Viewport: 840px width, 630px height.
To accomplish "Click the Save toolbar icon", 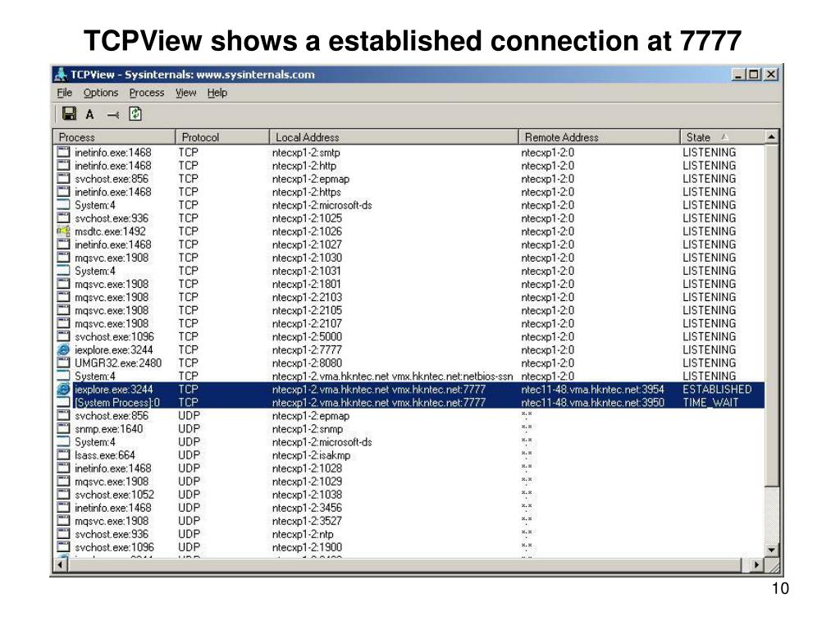I will 69,113.
